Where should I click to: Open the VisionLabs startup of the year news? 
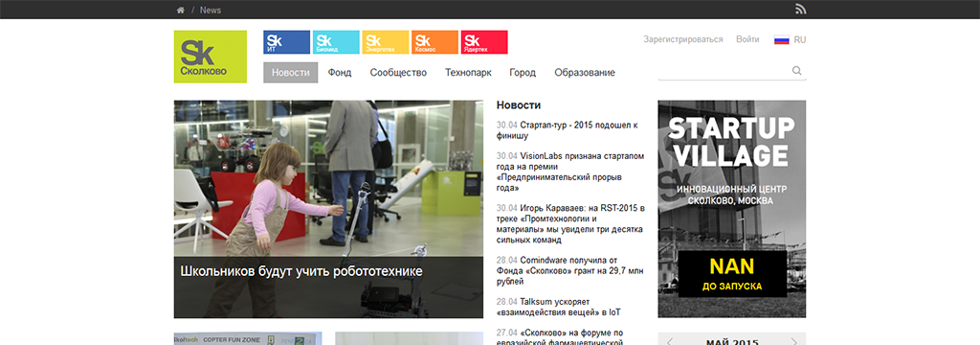[x=570, y=172]
